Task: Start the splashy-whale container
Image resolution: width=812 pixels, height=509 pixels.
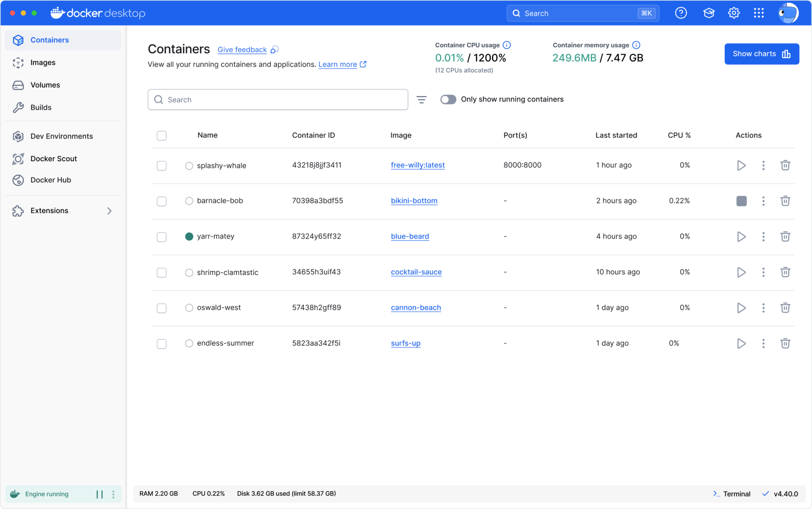Action: tap(741, 165)
